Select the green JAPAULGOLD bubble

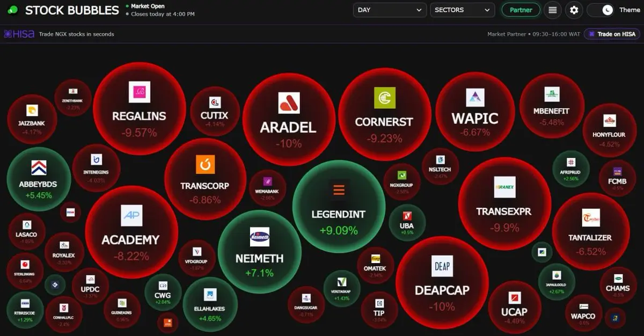coord(557,282)
